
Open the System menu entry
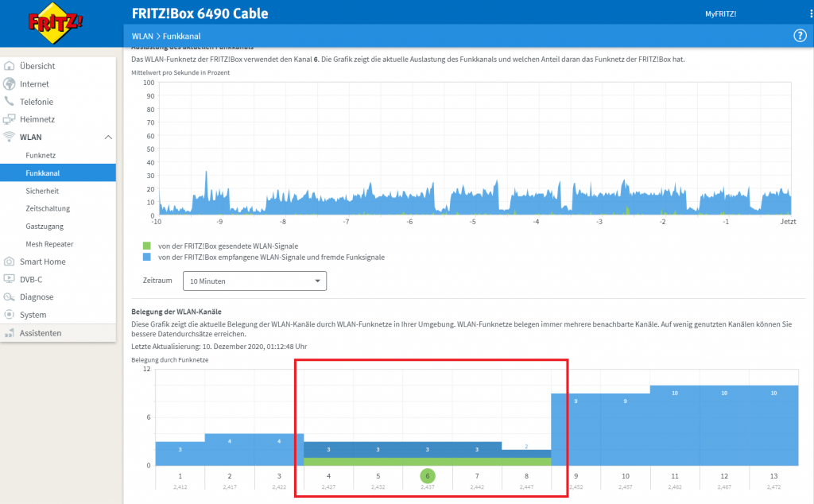(33, 315)
